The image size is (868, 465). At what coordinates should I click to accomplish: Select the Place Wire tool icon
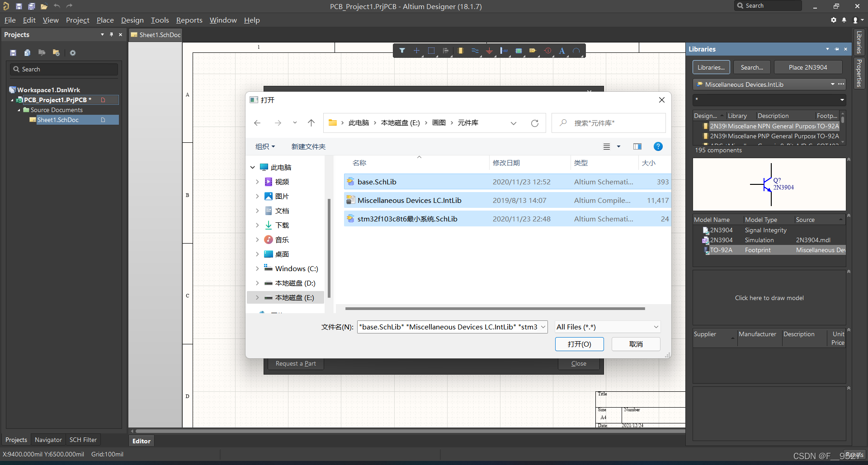[x=475, y=51]
